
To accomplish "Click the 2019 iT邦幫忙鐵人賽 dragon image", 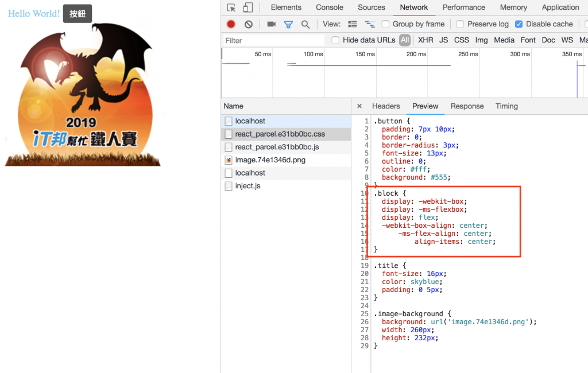I will [83, 95].
